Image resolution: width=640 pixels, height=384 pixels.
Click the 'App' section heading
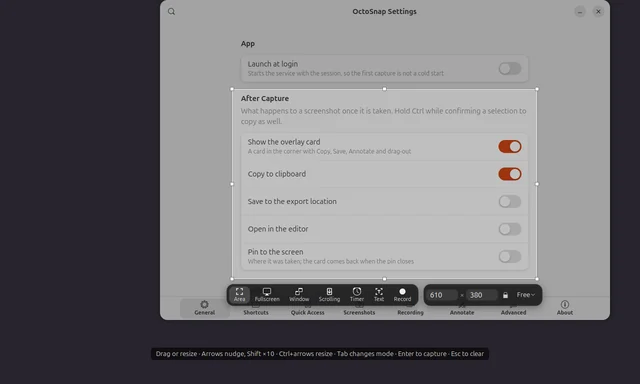coord(247,44)
